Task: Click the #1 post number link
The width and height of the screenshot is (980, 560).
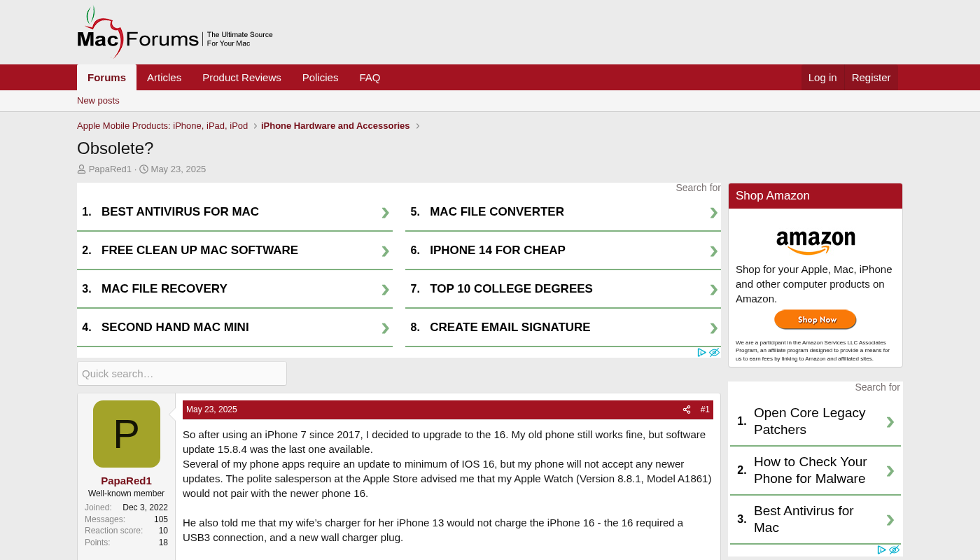Action: 705,409
